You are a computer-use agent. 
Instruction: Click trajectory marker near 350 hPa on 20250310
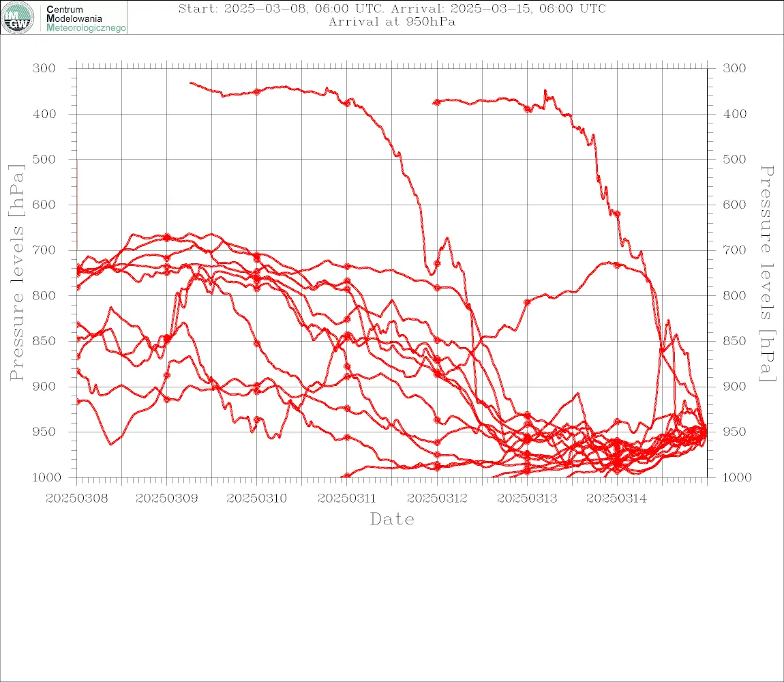point(257,91)
